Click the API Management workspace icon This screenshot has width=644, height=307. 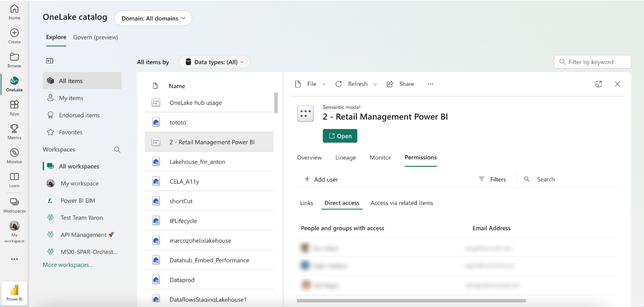point(51,235)
